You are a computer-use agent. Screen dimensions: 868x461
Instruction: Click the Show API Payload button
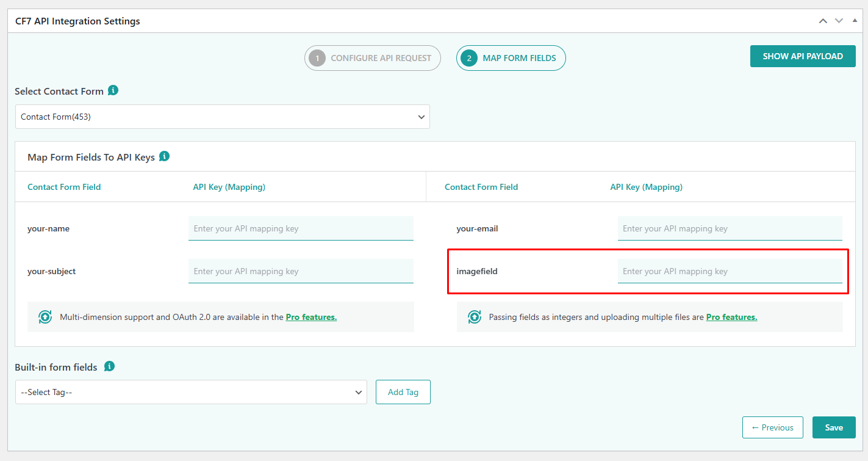[802, 56]
